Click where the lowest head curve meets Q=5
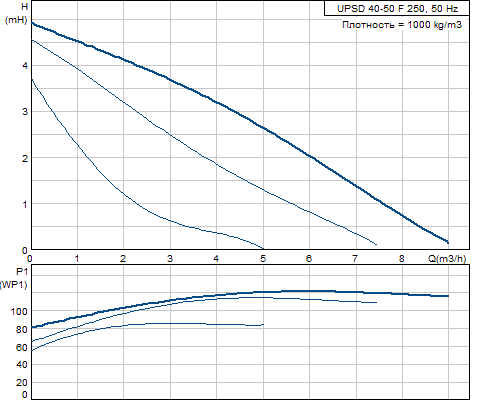The width and height of the screenshot is (500, 400). click(263, 249)
